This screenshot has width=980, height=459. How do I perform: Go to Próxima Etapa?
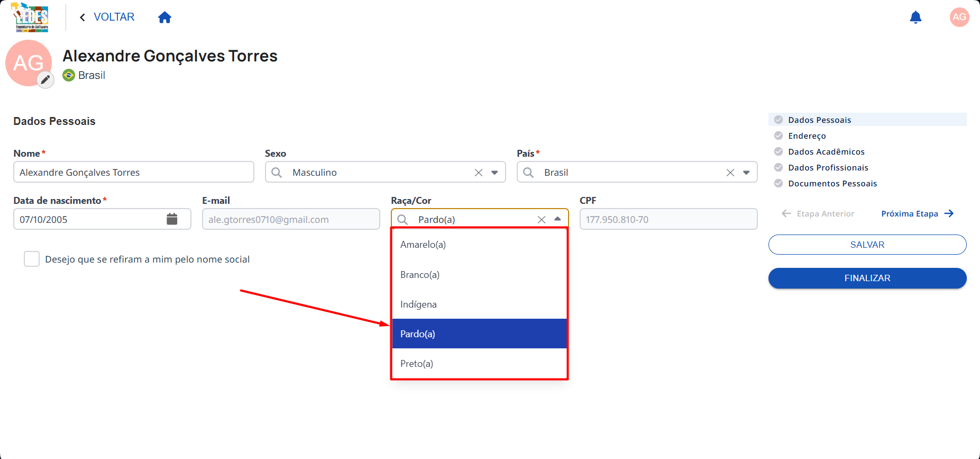pyautogui.click(x=917, y=214)
